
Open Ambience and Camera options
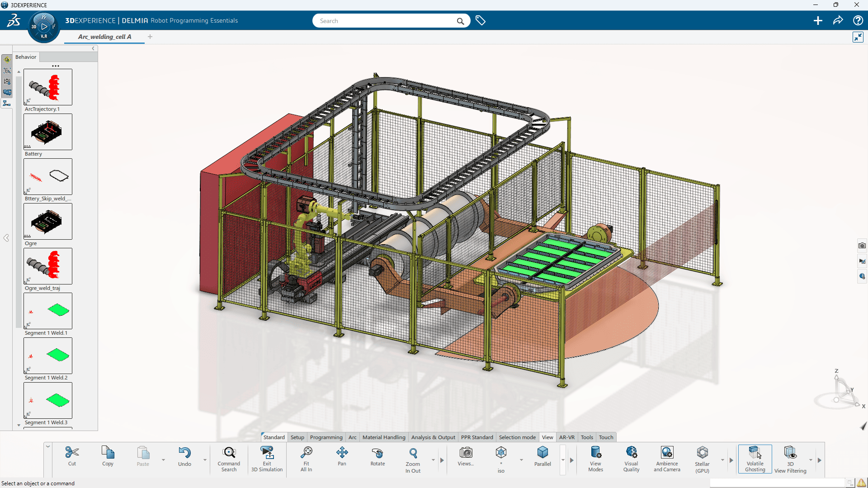pos(667,453)
